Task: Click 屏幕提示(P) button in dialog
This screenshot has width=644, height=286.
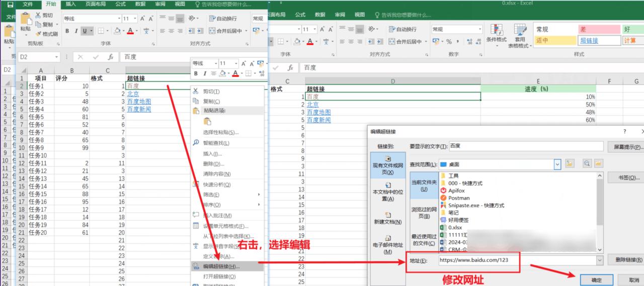Action: pyautogui.click(x=626, y=147)
